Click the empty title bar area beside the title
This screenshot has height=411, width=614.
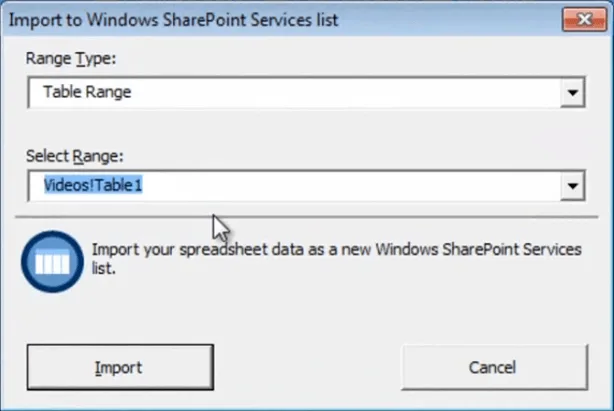pyautogui.click(x=450, y=19)
